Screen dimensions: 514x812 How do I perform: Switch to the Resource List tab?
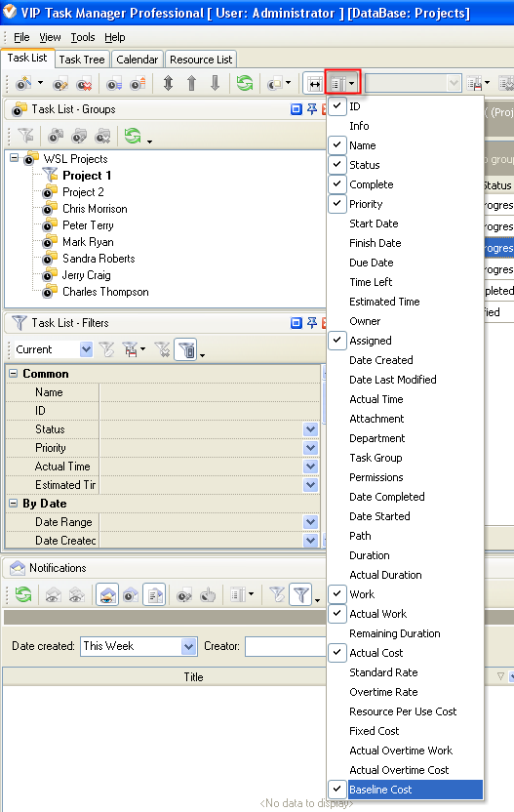(201, 60)
